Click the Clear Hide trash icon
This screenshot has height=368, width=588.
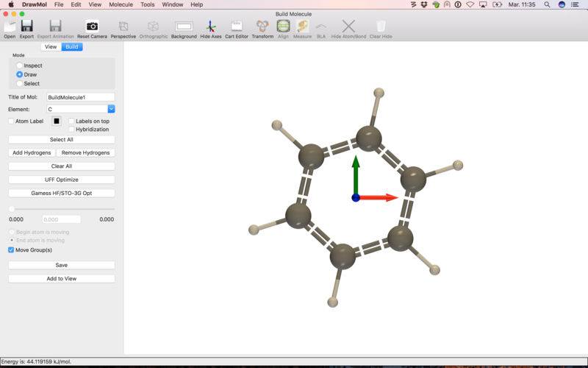click(381, 26)
